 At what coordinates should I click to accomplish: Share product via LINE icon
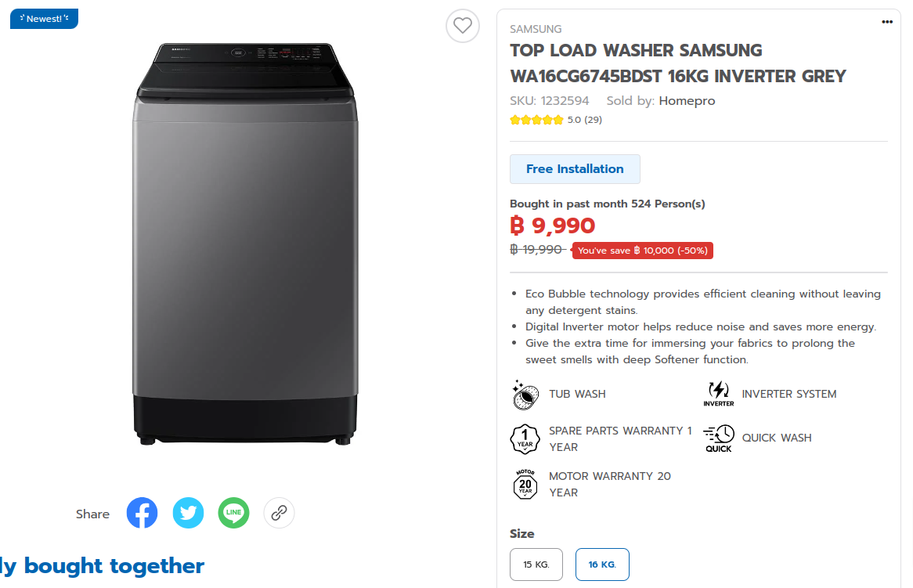[x=233, y=513]
